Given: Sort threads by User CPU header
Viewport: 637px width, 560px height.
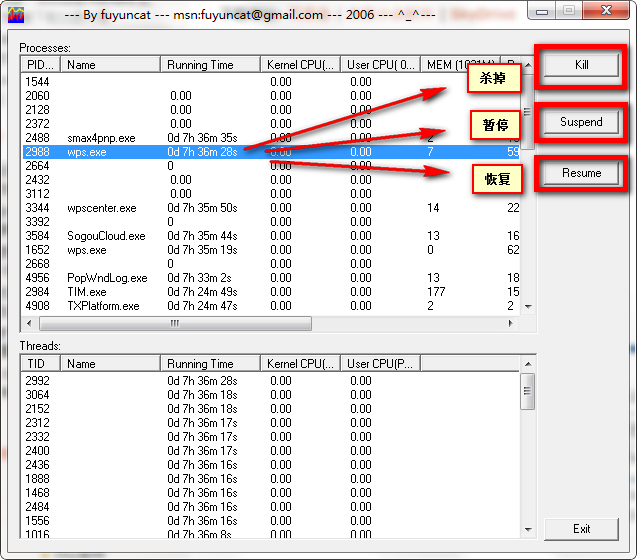Looking at the screenshot, I should tap(380, 363).
